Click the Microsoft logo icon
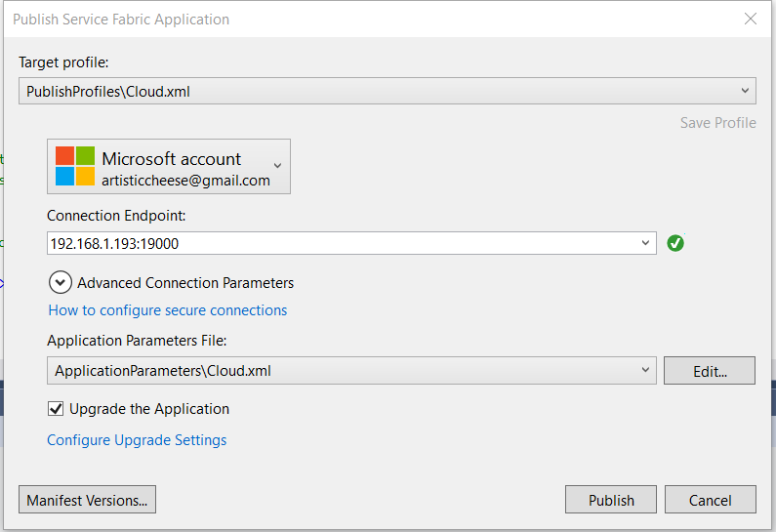The width and height of the screenshot is (776, 532). click(75, 166)
